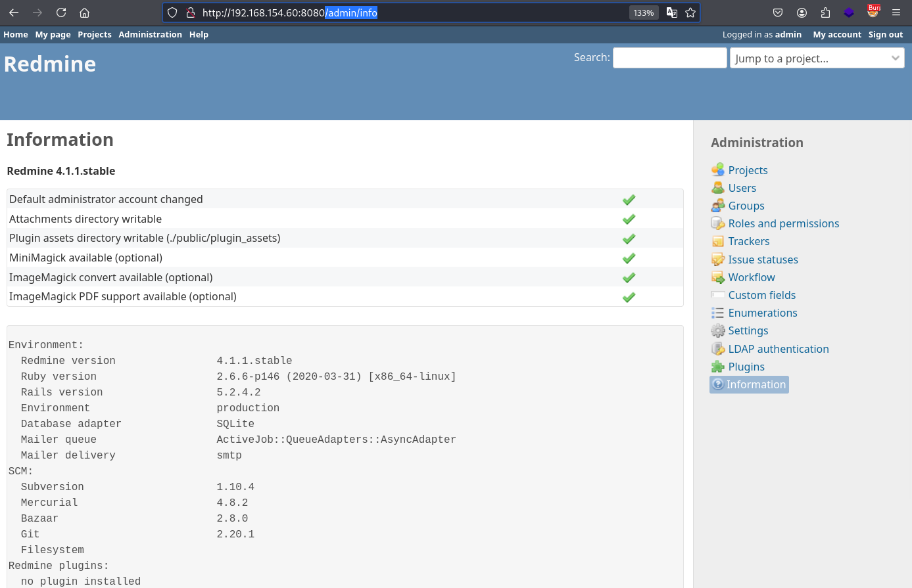This screenshot has height=588, width=912.
Task: Click the browser forward arrow
Action: (x=37, y=12)
